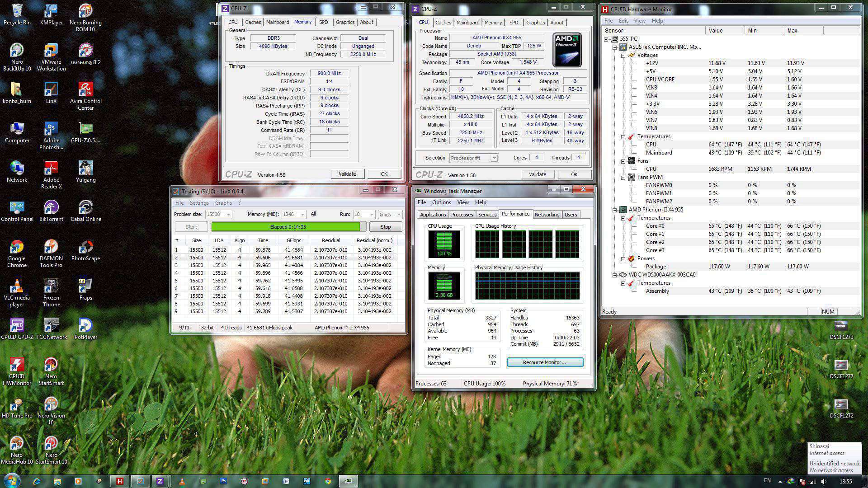Image resolution: width=868 pixels, height=488 pixels.
Task: Open the DSCF1273 image file icon
Action: coord(841,329)
